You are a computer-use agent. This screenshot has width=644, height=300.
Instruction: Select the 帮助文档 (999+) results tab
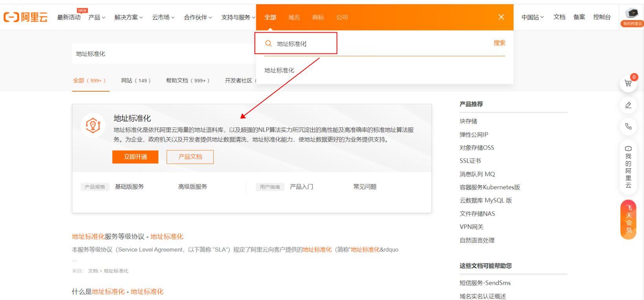[x=188, y=81]
